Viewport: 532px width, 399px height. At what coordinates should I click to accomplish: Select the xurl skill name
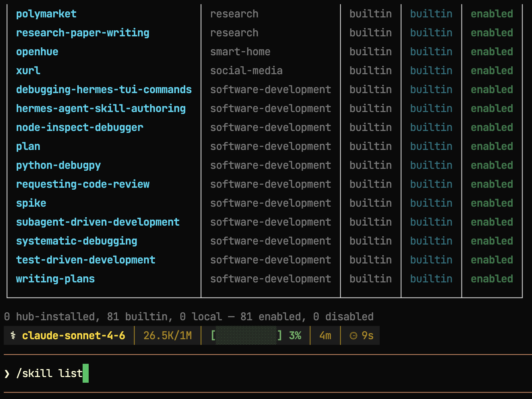pos(28,71)
